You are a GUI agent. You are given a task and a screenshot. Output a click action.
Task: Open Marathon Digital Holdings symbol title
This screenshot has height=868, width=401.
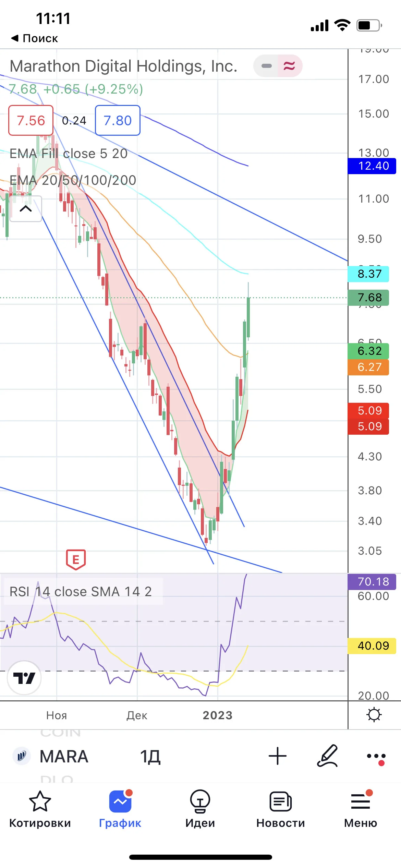123,66
